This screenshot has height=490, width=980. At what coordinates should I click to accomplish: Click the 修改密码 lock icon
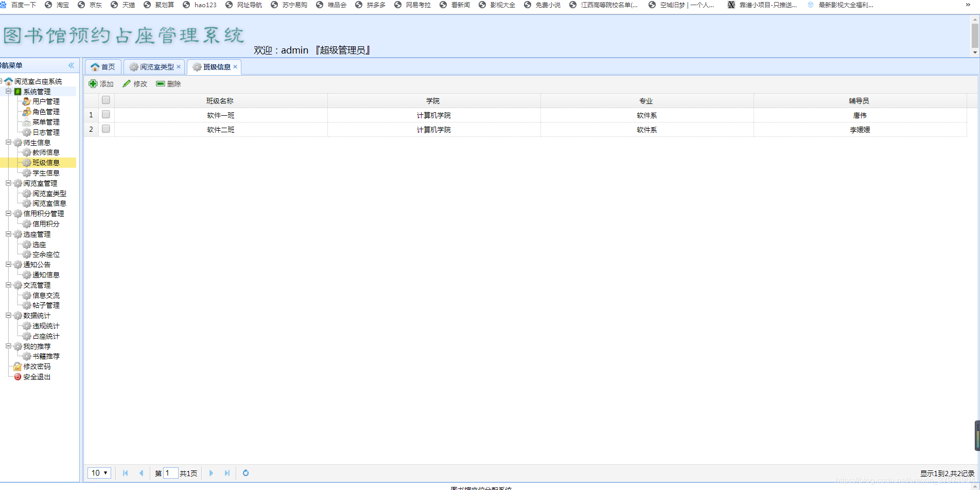17,366
